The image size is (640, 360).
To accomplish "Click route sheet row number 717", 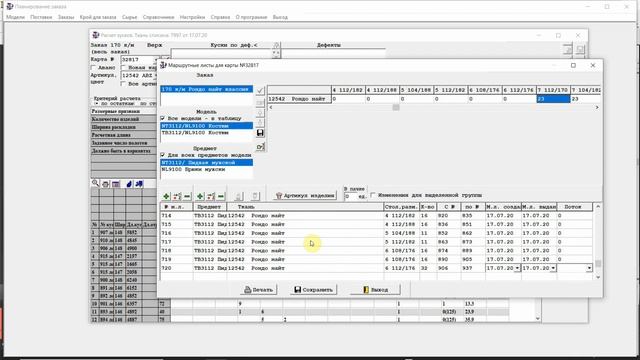I will [177, 242].
